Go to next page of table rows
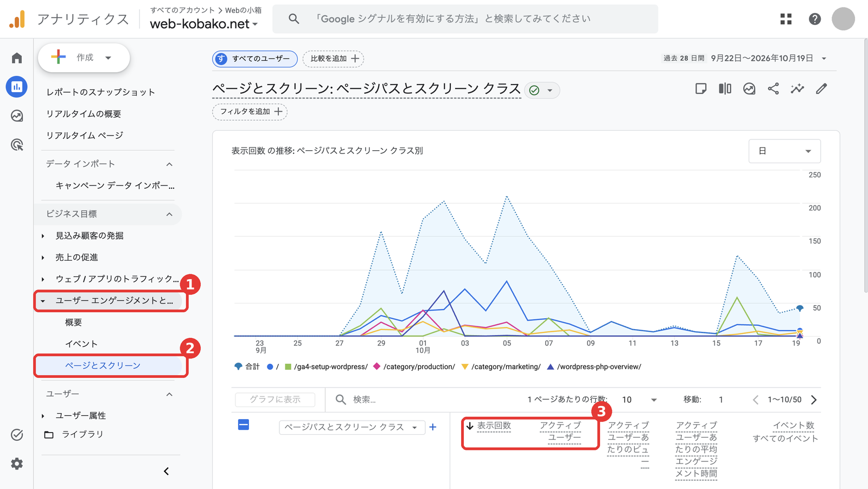The width and height of the screenshot is (868, 489). (x=814, y=400)
